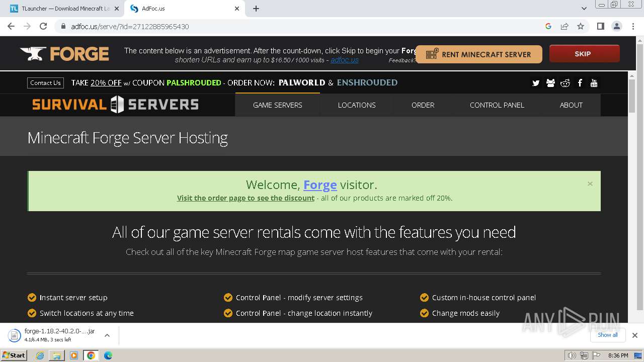Open Microsoft Edge from the taskbar
The height and width of the screenshot is (362, 644).
coord(108,355)
